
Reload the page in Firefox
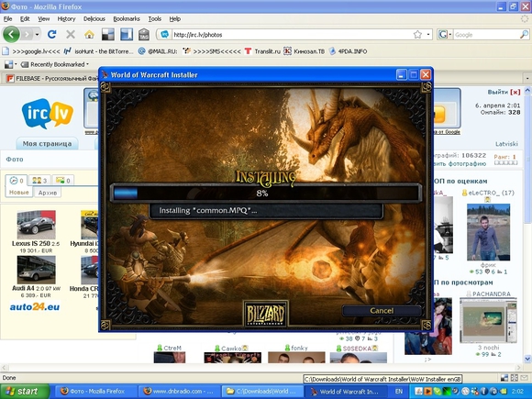click(52, 34)
